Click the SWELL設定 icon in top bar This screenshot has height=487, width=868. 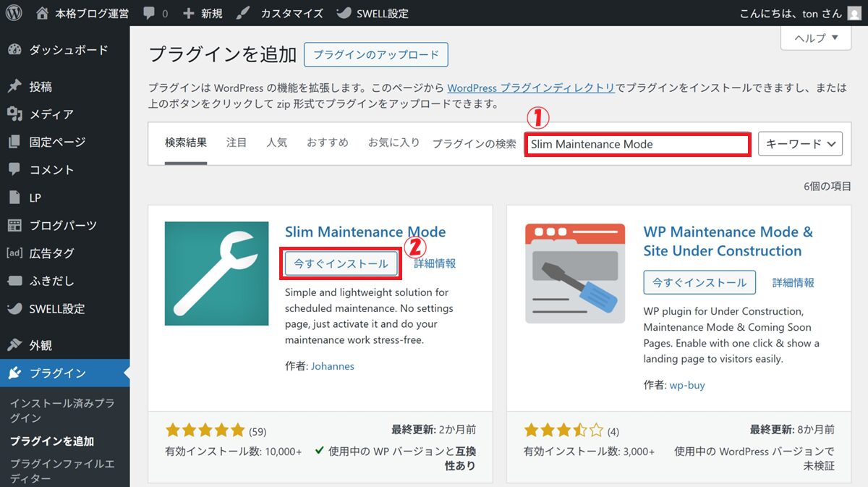(344, 13)
